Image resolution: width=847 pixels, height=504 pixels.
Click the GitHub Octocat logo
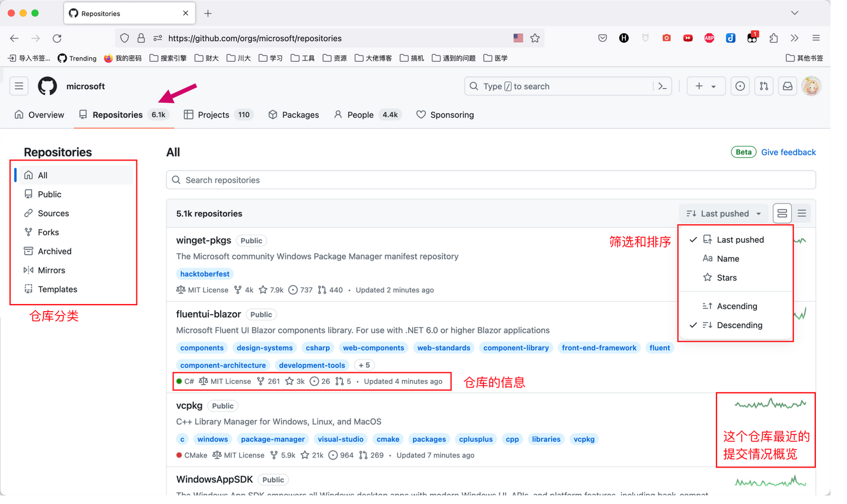pos(48,86)
